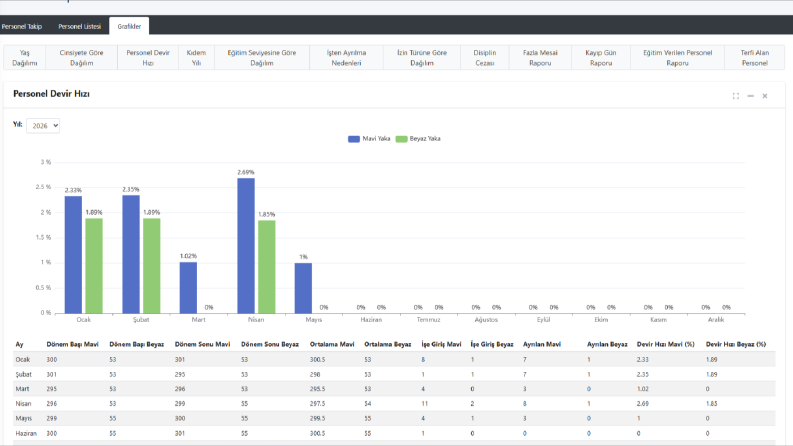The height and width of the screenshot is (446, 793).
Task: Click the Ortalama Beyaz column header
Action: [387, 344]
